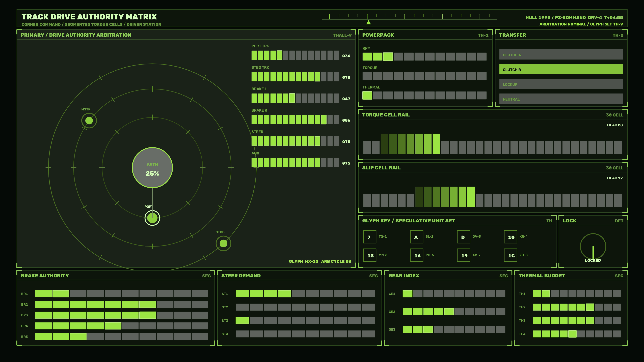Click the BR4 brake authority row
The height and width of the screenshot is (362, 644).
tap(121, 326)
